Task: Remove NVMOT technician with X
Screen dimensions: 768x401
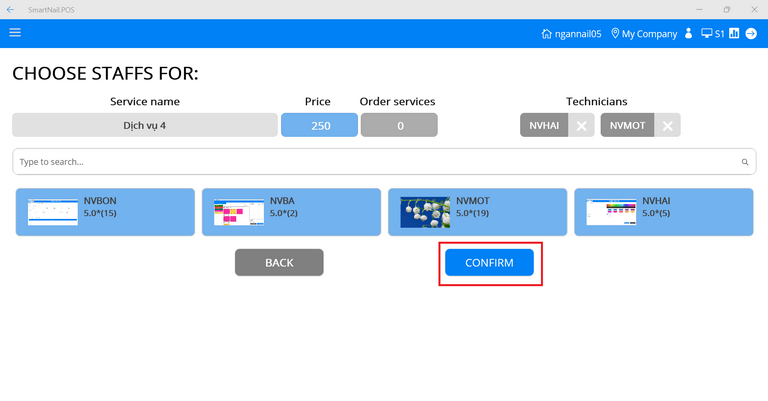Action: (669, 125)
